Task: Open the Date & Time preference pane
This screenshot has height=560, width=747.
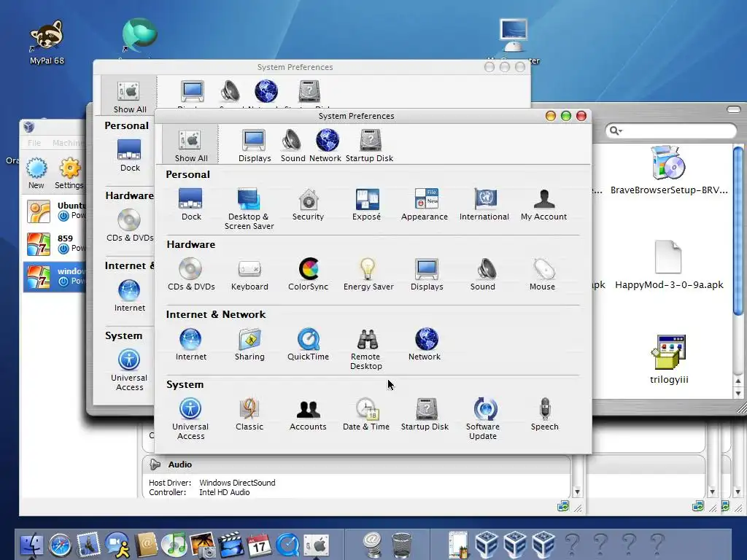Action: pyautogui.click(x=366, y=414)
